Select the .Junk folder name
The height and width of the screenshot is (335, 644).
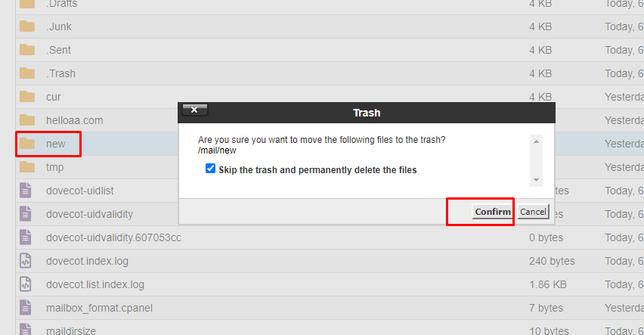coord(59,26)
